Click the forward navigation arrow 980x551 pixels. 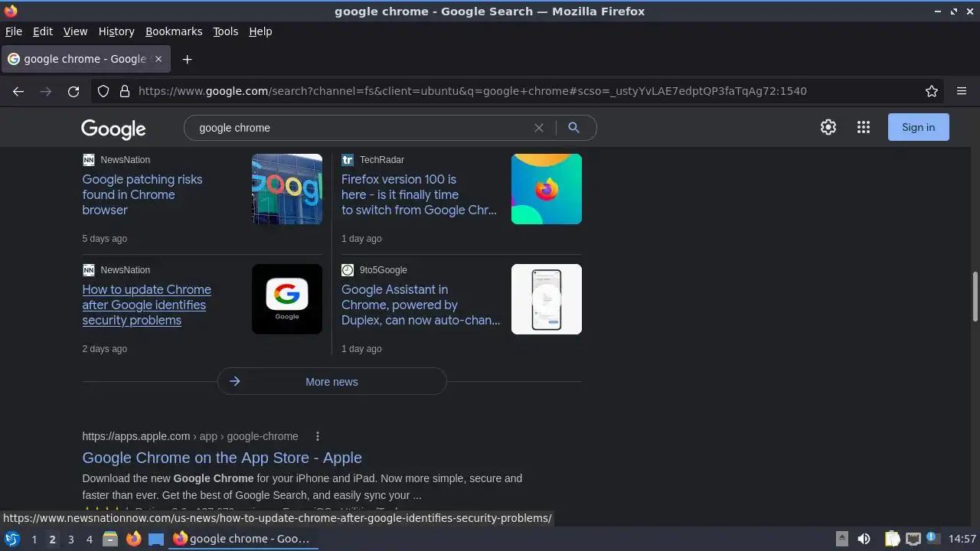point(46,91)
